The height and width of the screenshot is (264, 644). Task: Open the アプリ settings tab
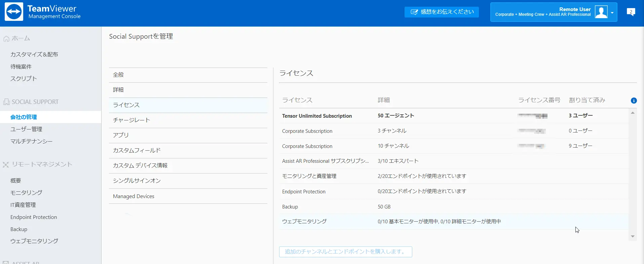[x=188, y=136]
